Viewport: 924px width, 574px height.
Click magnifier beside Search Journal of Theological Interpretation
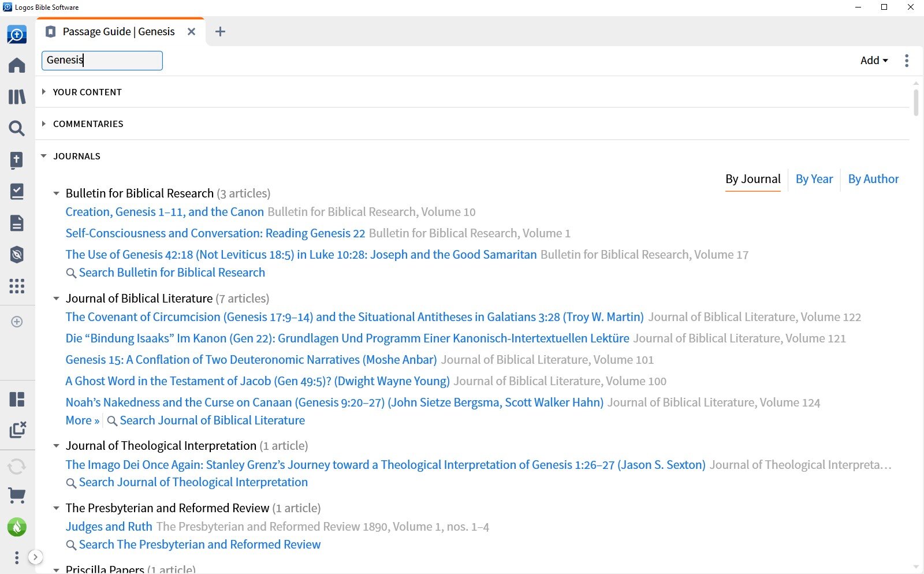pos(71,483)
